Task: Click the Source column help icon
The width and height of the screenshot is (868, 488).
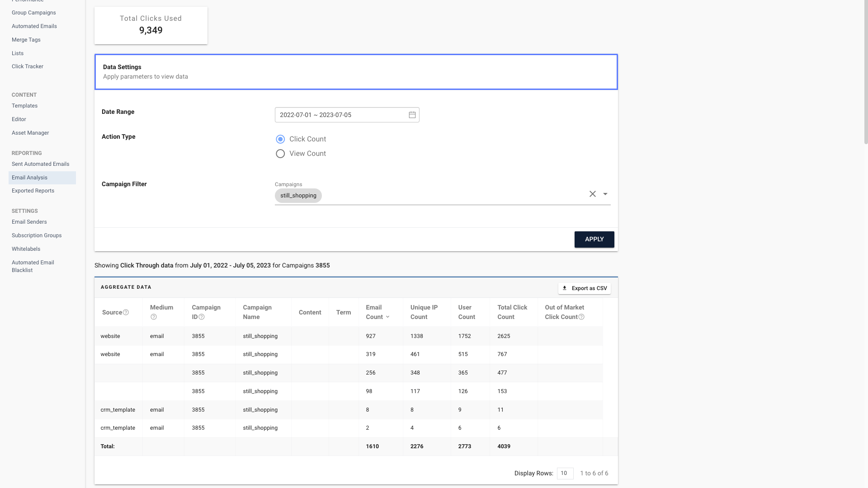Action: click(x=126, y=312)
